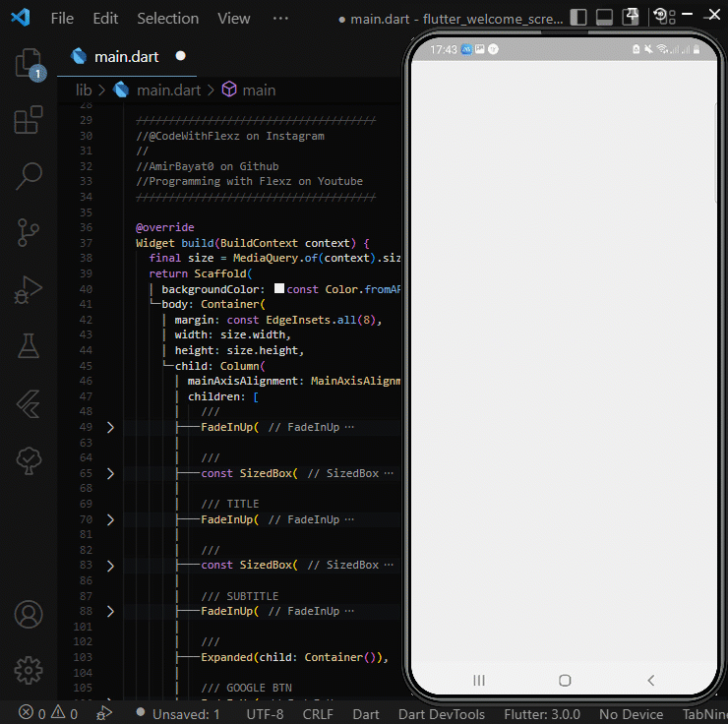The height and width of the screenshot is (724, 728).
Task: Expand folded FadeInUp at line 88
Action: click(x=110, y=611)
